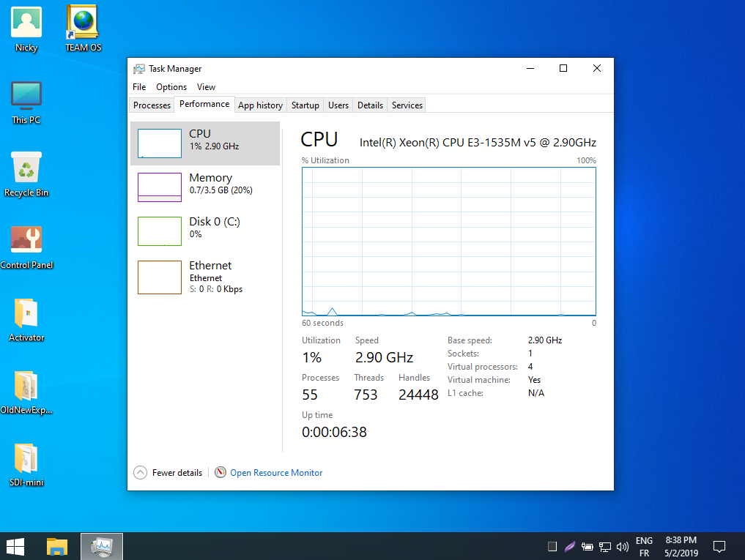The height and width of the screenshot is (560, 745).
Task: Select the Disk 0 (C:) graph thumbnail
Action: 160,231
